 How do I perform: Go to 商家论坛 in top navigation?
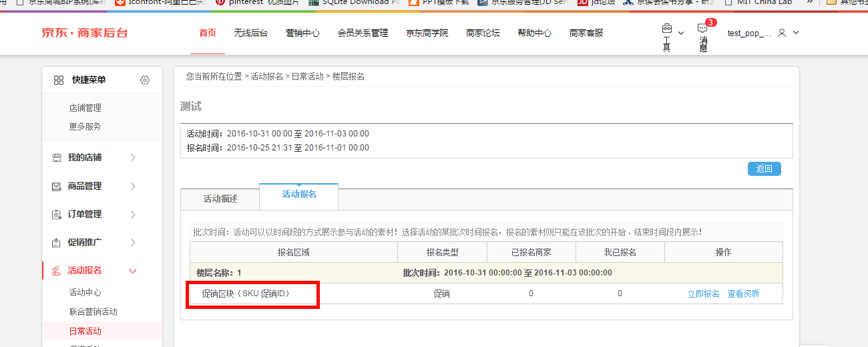click(x=483, y=33)
